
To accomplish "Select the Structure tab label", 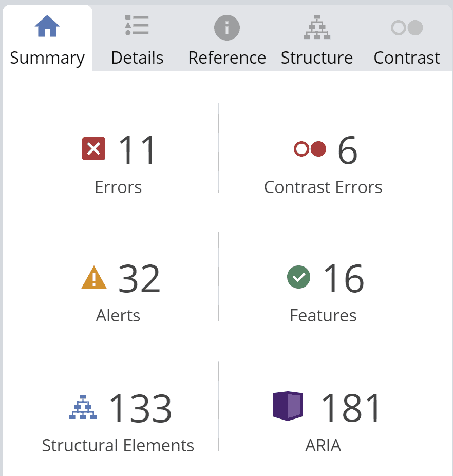I will click(317, 58).
